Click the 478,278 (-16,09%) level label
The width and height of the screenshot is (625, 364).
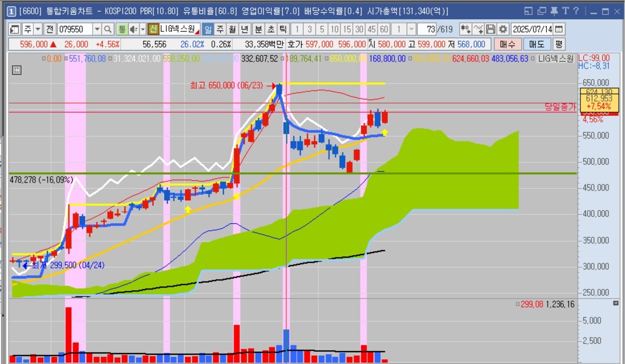click(41, 179)
